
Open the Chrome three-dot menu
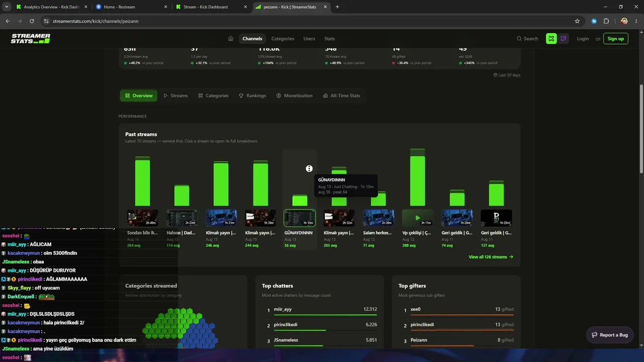(x=636, y=21)
